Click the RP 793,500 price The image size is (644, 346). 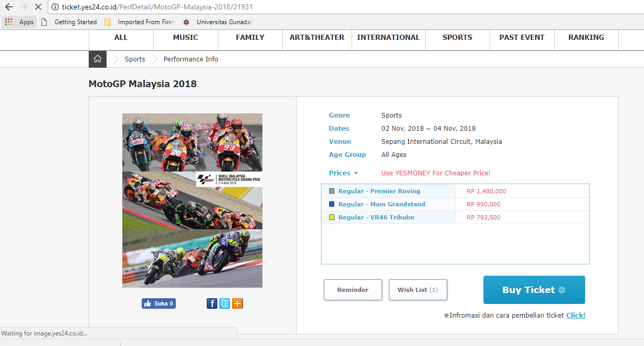[483, 217]
